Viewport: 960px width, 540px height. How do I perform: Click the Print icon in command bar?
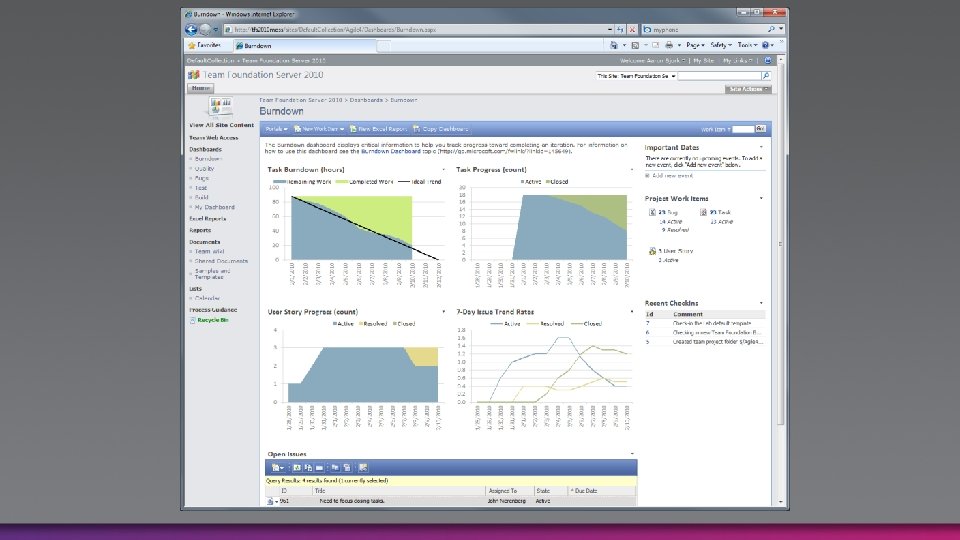[669, 45]
